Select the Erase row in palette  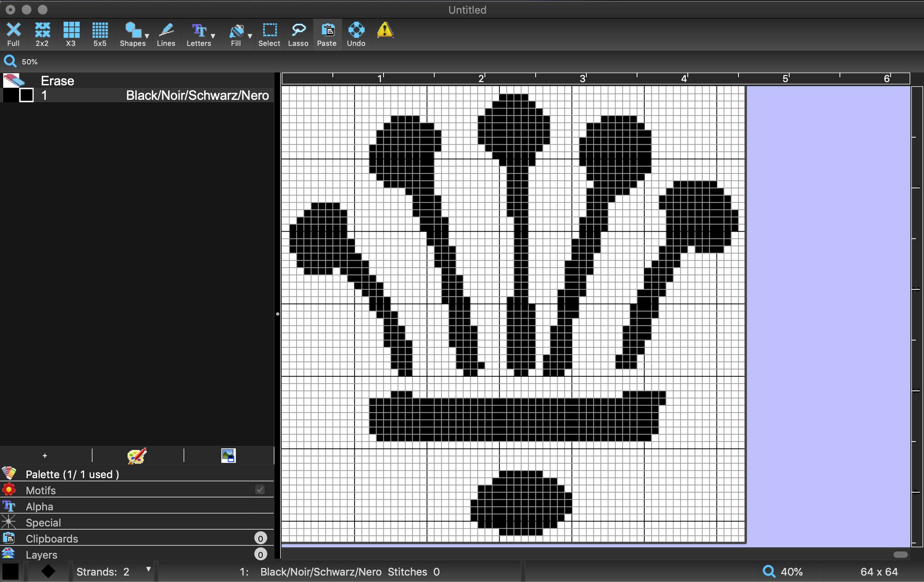pyautogui.click(x=57, y=80)
